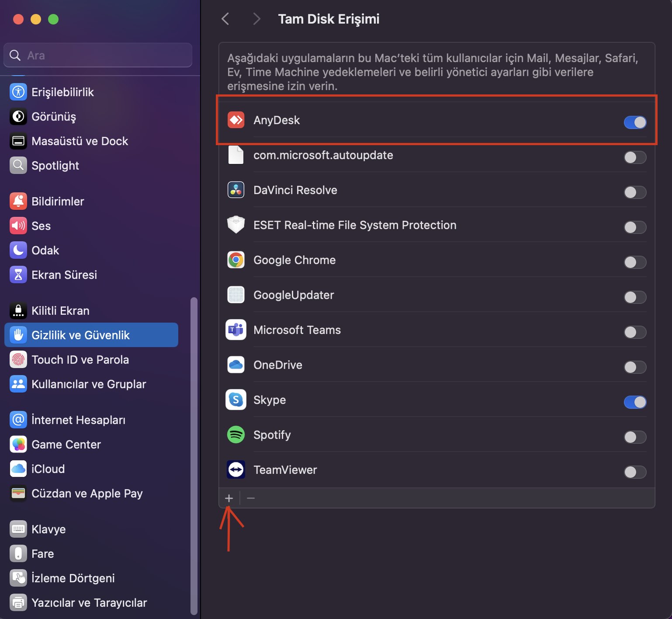
Task: Add an app with the plus button
Action: click(229, 498)
